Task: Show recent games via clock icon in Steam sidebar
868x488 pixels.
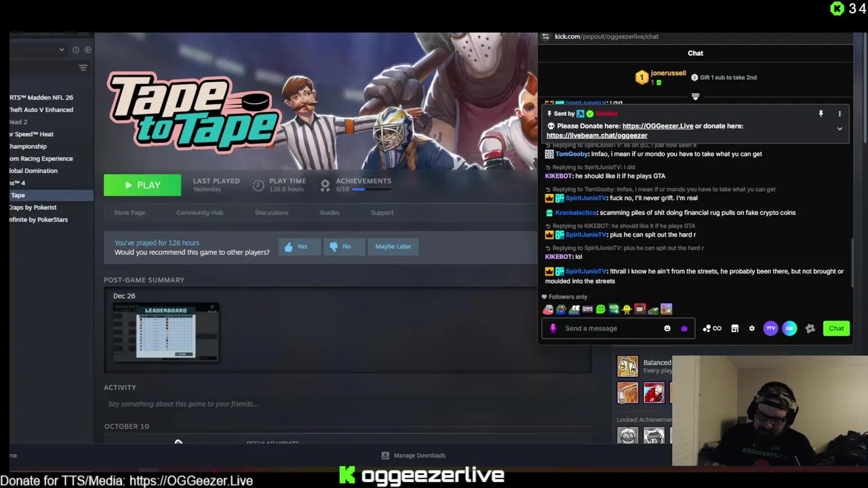Action: [x=76, y=49]
